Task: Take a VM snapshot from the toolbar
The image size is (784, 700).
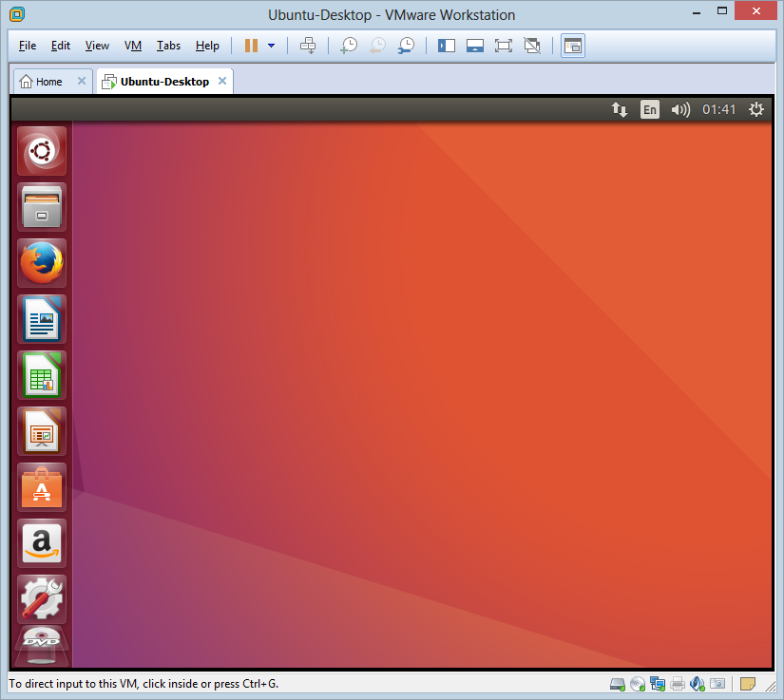Action: click(x=349, y=46)
